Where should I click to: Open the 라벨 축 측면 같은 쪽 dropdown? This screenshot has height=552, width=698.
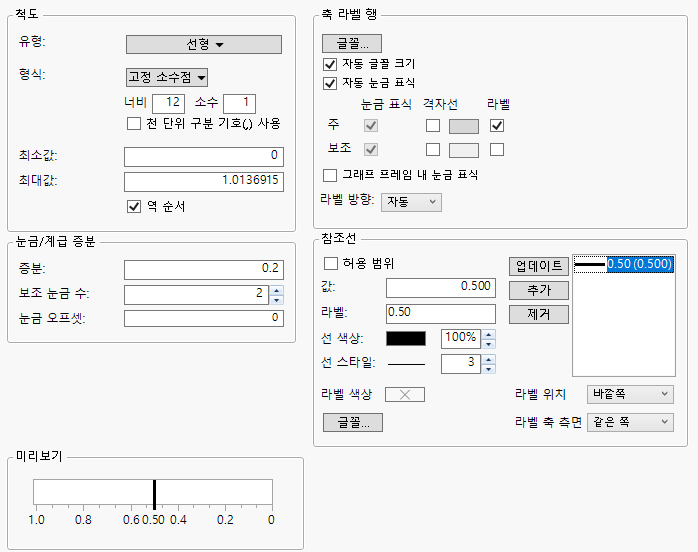[630, 422]
